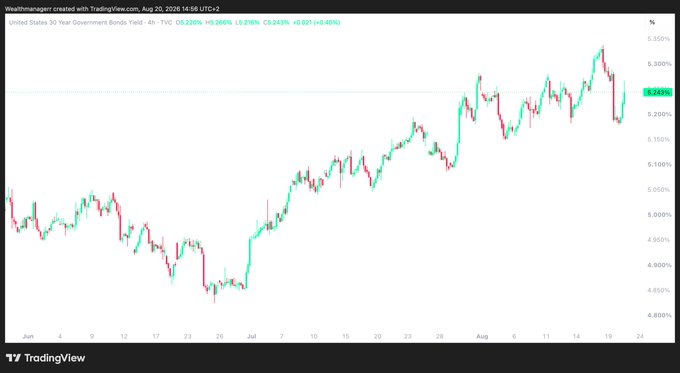
Task: Click the '15' date axis label
Action: click(346, 336)
